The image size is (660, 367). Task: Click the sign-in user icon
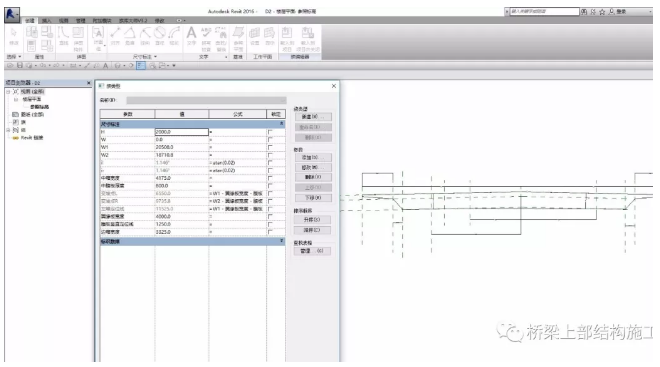point(612,12)
